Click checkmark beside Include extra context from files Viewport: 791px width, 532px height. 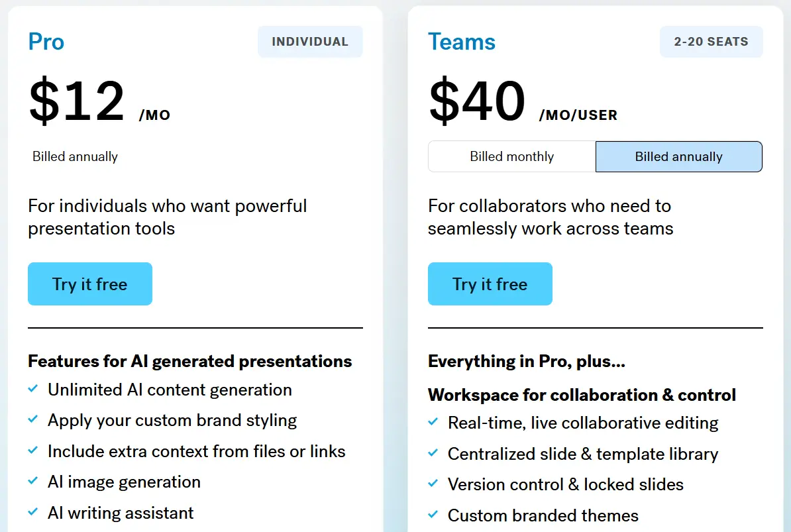[32, 451]
